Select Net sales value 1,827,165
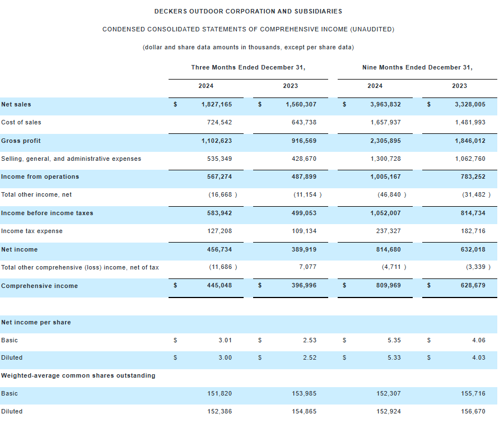This screenshot has height=423, width=504. [217, 104]
